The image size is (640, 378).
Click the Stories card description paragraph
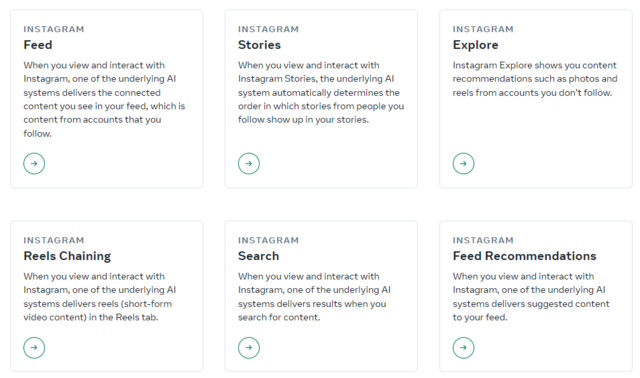[x=321, y=93]
